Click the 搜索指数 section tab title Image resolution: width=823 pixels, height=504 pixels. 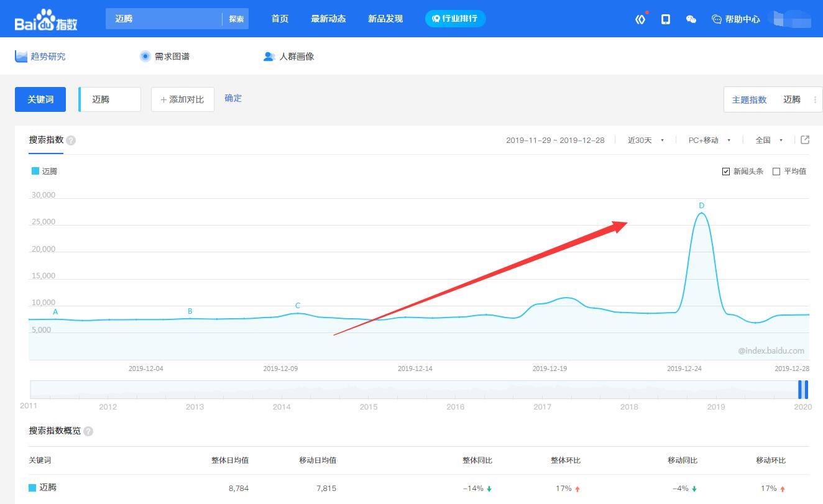(x=46, y=140)
